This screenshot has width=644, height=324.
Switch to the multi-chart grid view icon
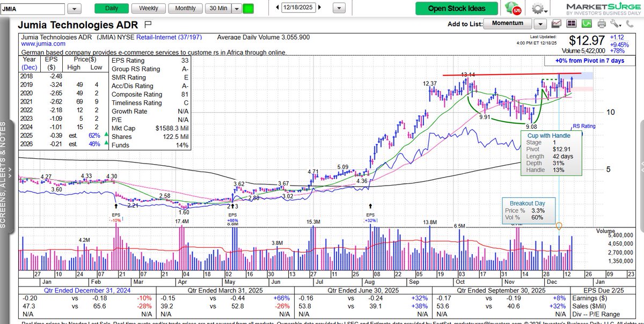572,24
